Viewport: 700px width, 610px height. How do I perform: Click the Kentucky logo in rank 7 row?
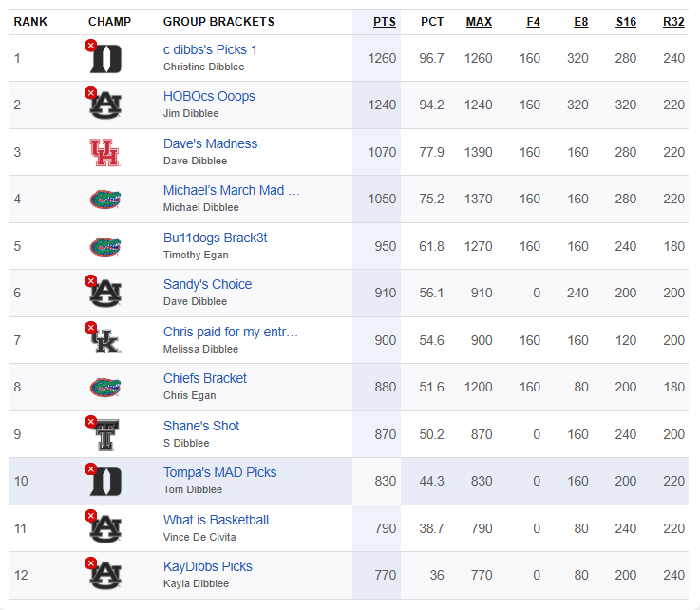105,340
